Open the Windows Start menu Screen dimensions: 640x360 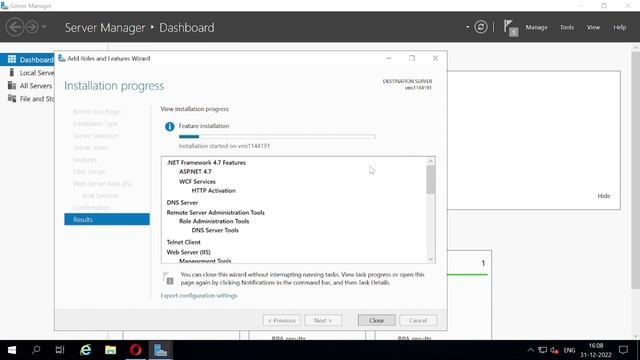pos(12,350)
